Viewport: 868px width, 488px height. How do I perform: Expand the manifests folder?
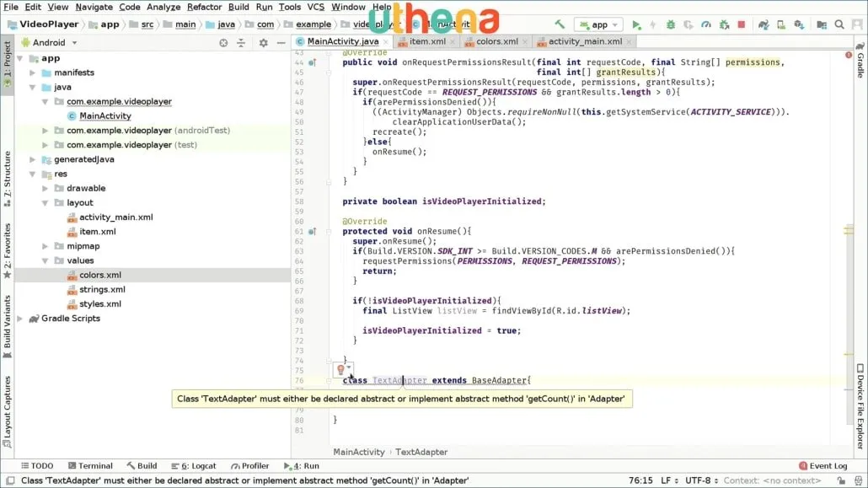point(33,72)
